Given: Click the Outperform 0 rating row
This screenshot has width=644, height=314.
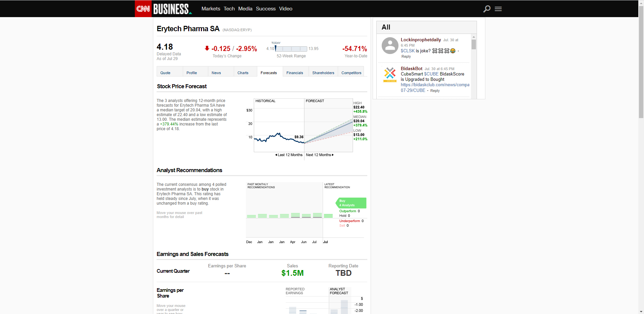Looking at the screenshot, I should [x=350, y=211].
